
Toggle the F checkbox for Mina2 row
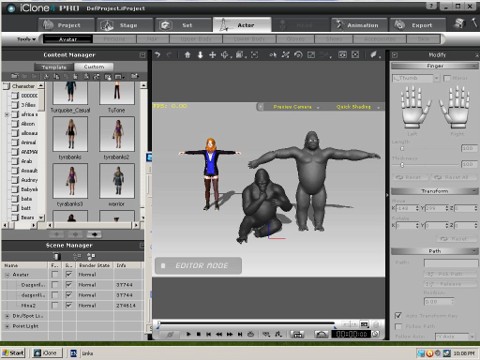[x=55, y=305]
